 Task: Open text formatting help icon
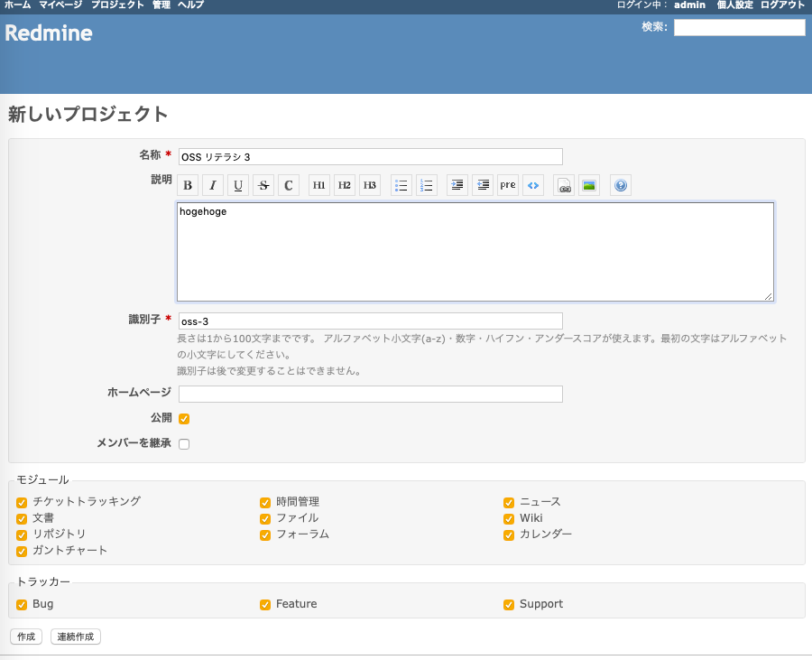click(620, 186)
